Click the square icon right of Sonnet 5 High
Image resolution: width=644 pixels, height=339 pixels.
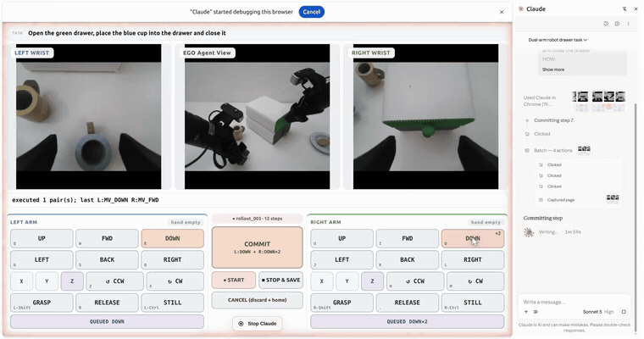(624, 312)
